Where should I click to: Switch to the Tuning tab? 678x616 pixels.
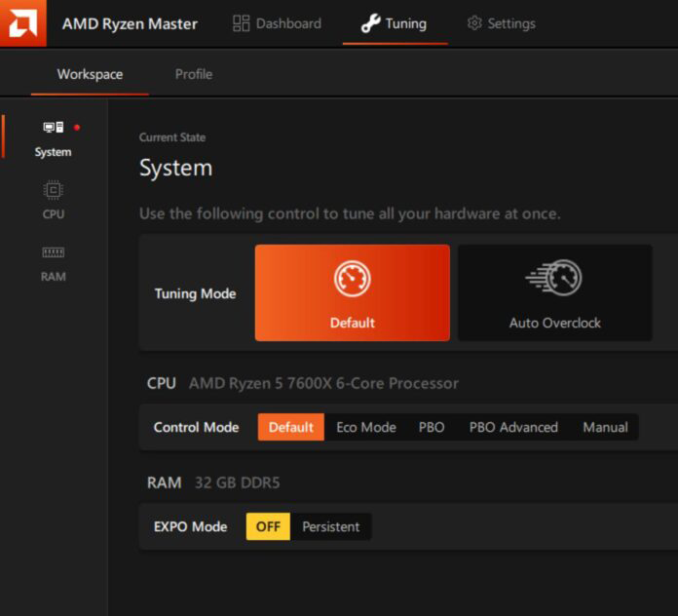394,23
